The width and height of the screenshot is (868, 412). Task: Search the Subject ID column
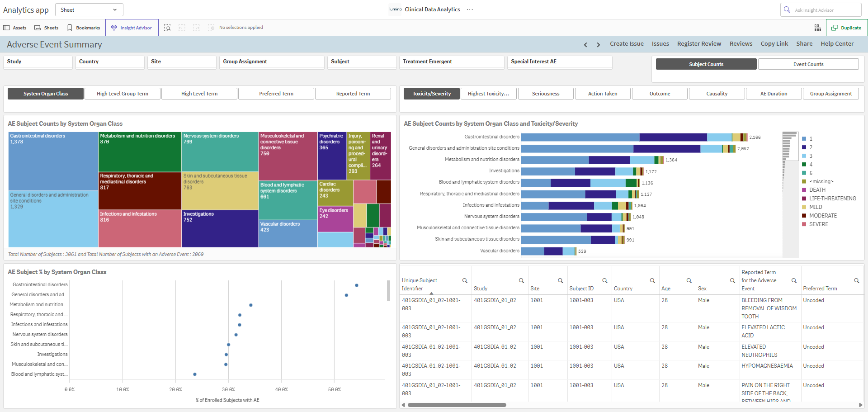point(605,281)
